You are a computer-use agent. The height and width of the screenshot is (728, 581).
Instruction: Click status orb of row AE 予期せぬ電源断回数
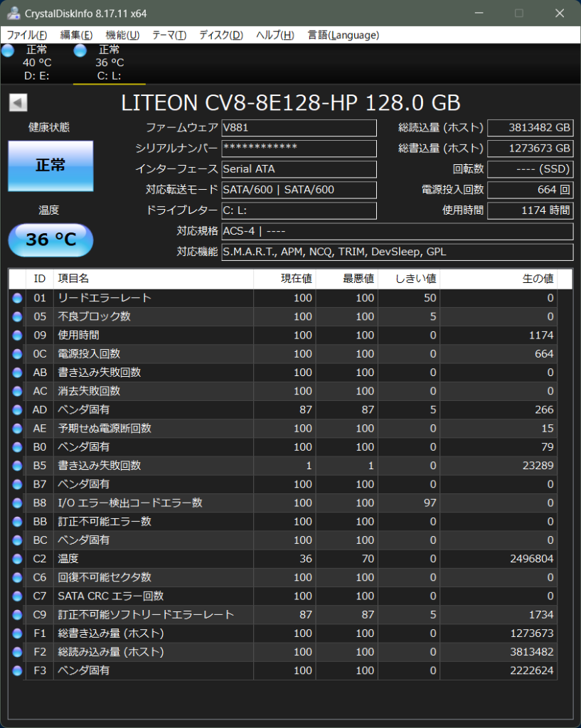pos(17,428)
